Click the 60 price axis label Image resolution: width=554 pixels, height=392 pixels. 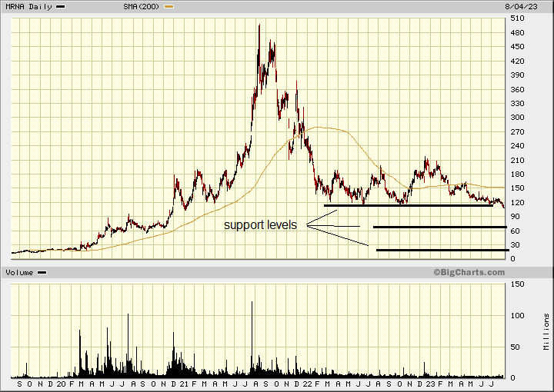point(515,231)
